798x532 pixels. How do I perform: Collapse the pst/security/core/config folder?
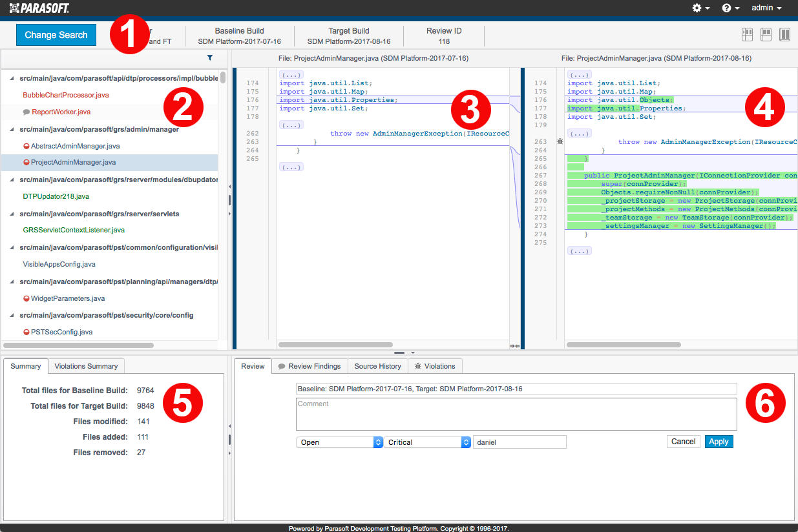(12, 315)
